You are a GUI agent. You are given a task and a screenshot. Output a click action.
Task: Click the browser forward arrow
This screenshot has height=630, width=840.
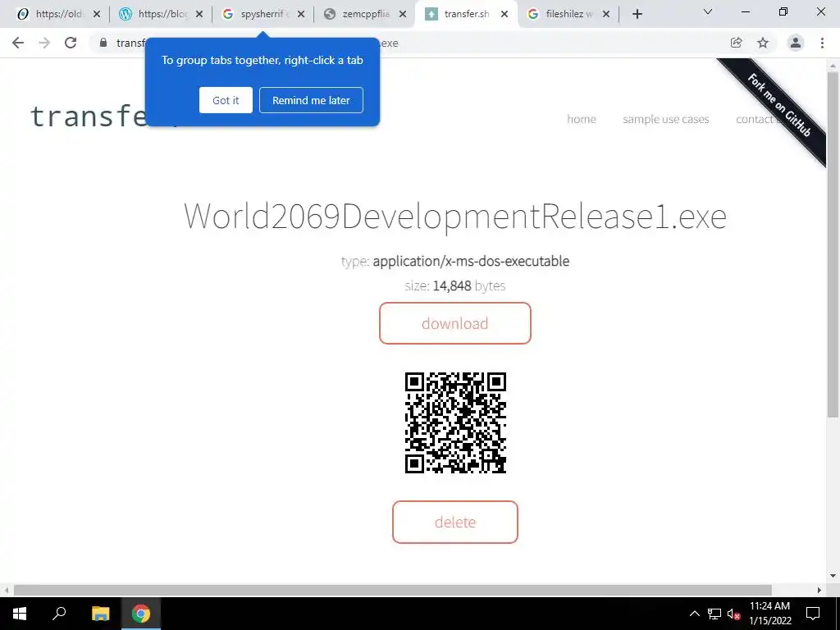tap(44, 43)
